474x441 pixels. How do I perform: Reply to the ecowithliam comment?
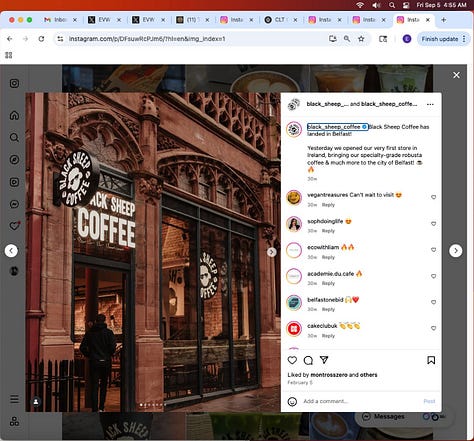pos(328,257)
